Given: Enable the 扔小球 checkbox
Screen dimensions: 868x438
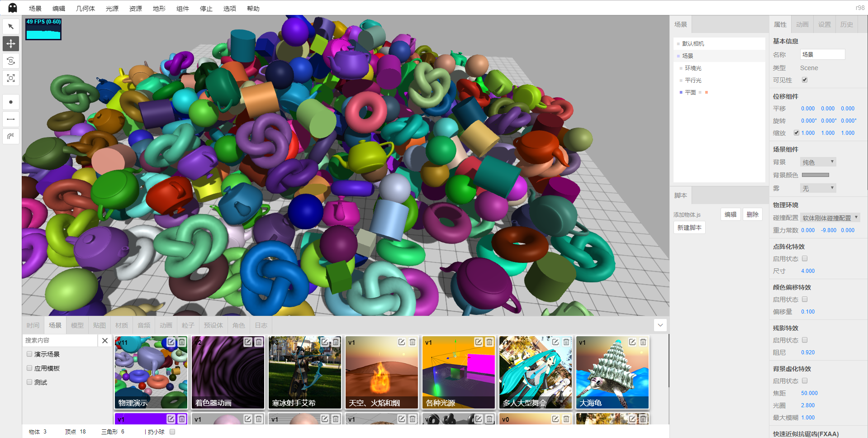Looking at the screenshot, I should click(x=172, y=432).
